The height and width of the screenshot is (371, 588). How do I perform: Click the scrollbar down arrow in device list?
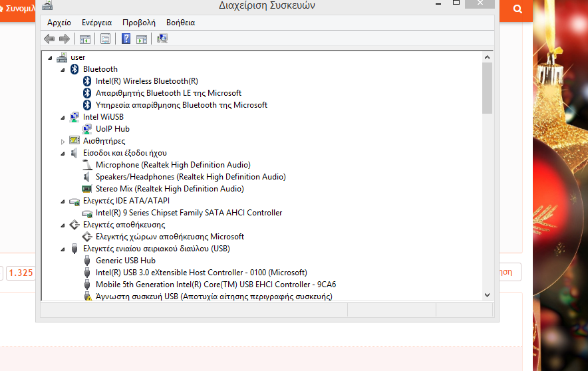[487, 295]
